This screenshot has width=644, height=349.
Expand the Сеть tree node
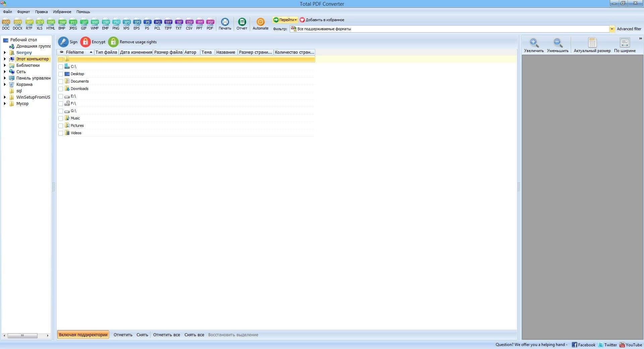pos(5,72)
